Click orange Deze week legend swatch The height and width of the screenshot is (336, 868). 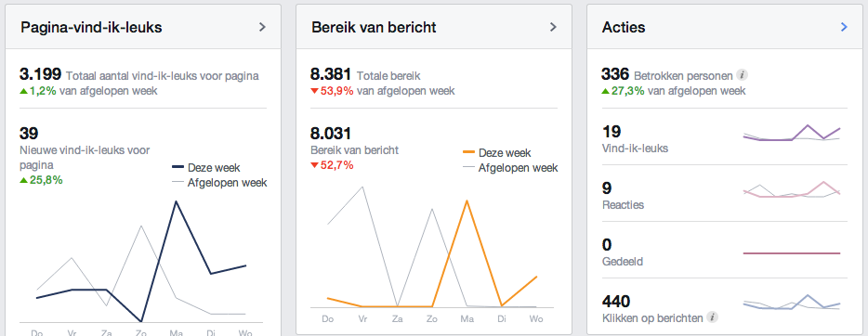coord(468,152)
